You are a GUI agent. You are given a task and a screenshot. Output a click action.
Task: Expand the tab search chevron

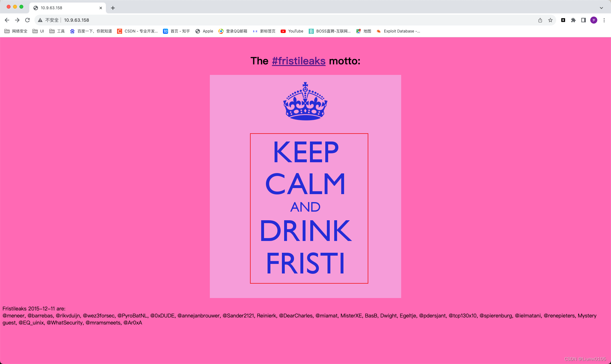(601, 8)
